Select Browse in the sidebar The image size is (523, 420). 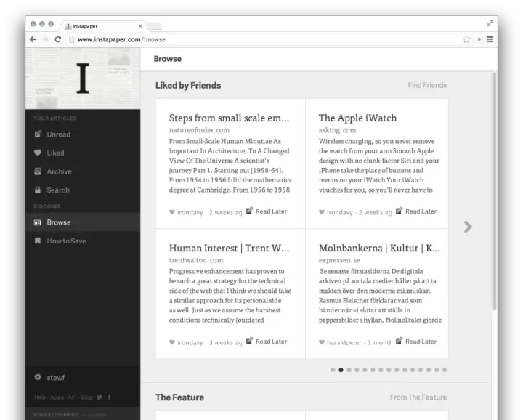(83, 222)
